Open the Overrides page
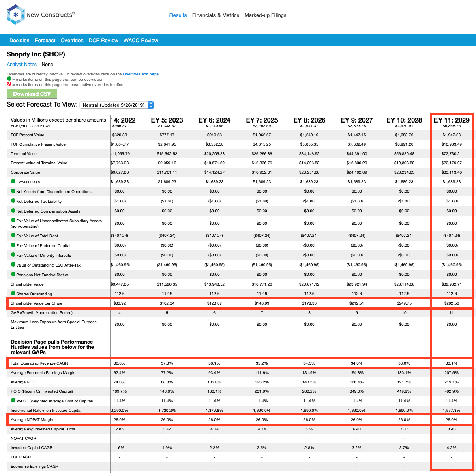Screen dimensions: 476x473 tap(72, 41)
